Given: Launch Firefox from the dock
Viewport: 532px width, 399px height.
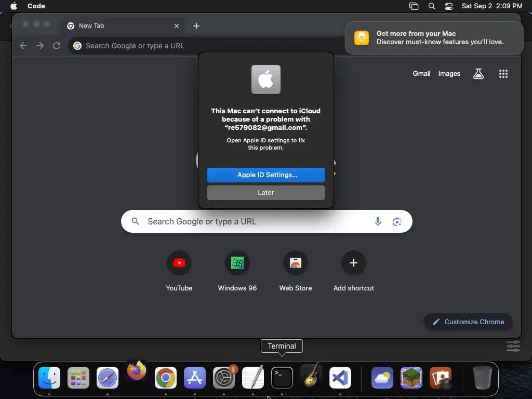Looking at the screenshot, I should point(137,370).
